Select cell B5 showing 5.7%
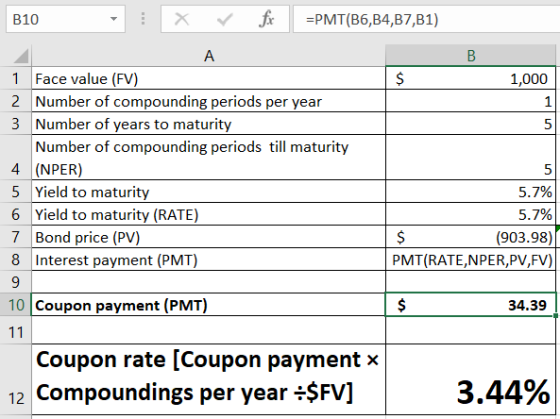 click(x=471, y=191)
